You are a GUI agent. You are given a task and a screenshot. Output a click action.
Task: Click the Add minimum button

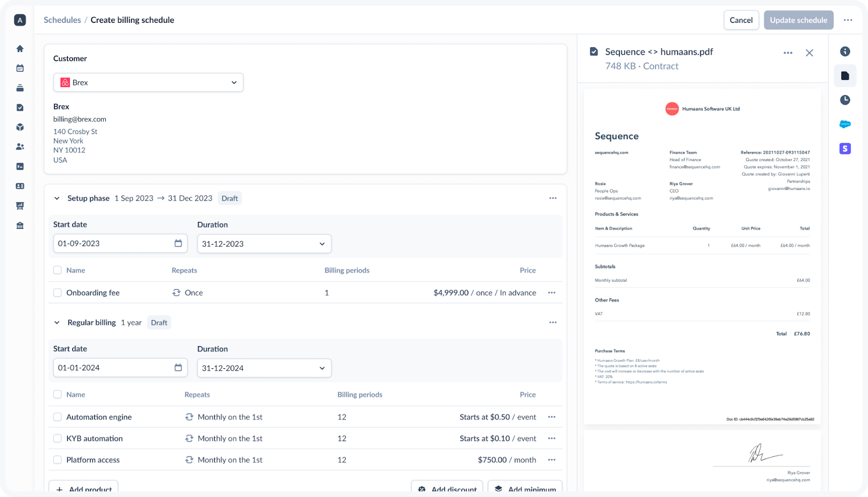525,487
